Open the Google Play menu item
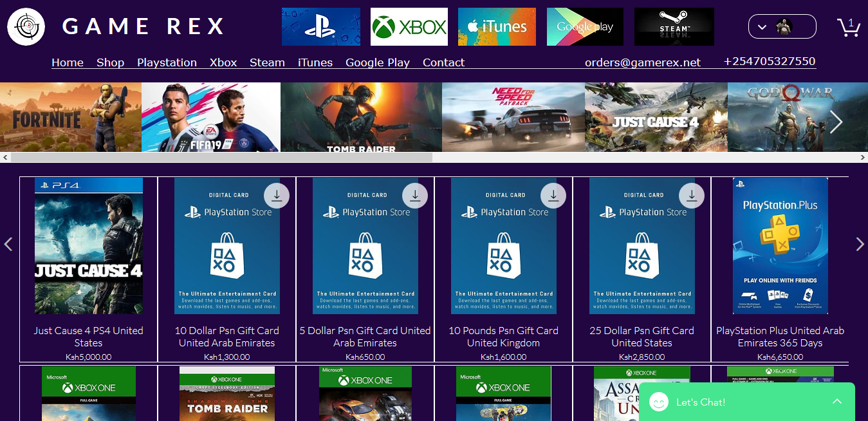The image size is (868, 421). [378, 62]
